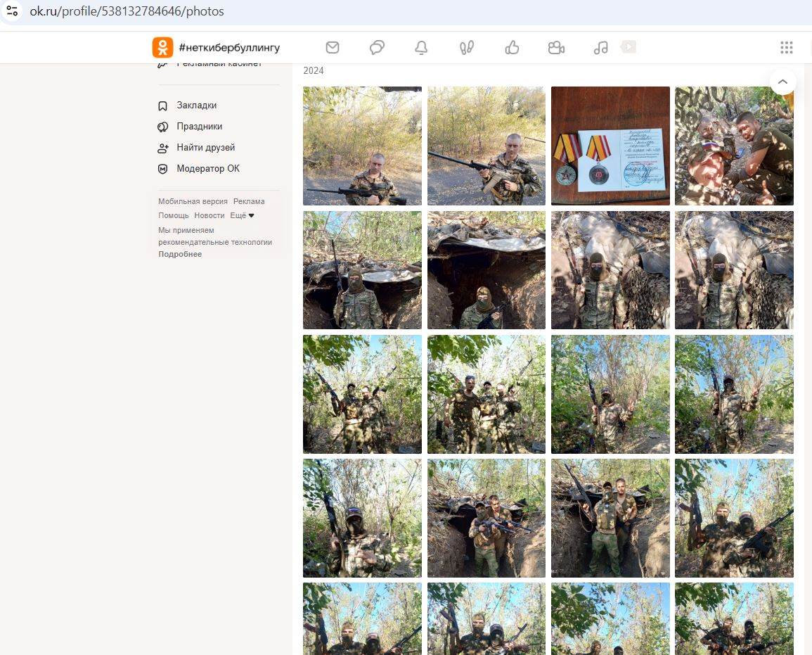Click the Найти друзей add-person icon
812x655 pixels.
click(162, 148)
